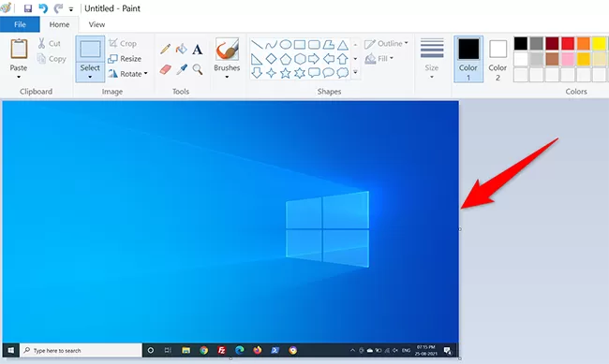
Task: Choose the Fill with color bucket
Action: pyautogui.click(x=182, y=49)
